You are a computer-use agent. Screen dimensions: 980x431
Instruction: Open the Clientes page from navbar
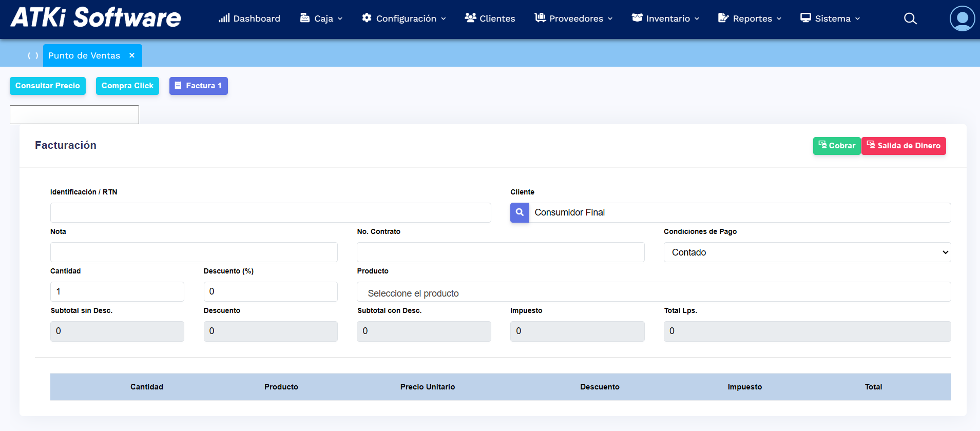point(490,18)
